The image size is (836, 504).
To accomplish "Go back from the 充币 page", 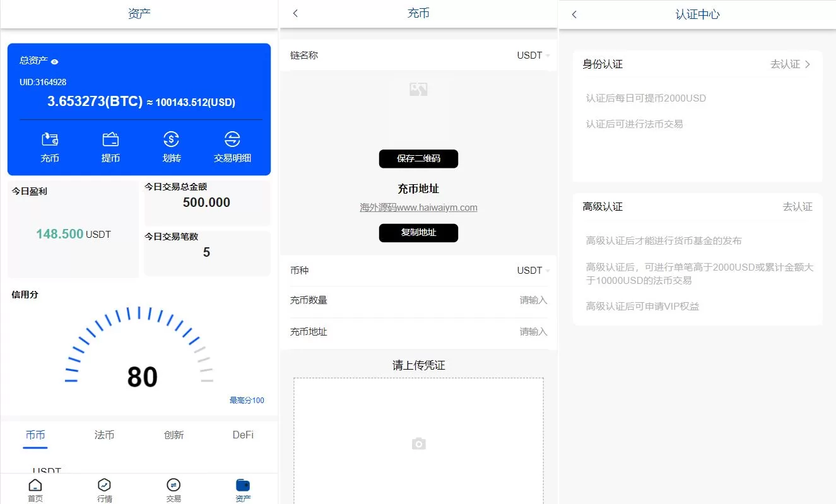I will [x=295, y=13].
